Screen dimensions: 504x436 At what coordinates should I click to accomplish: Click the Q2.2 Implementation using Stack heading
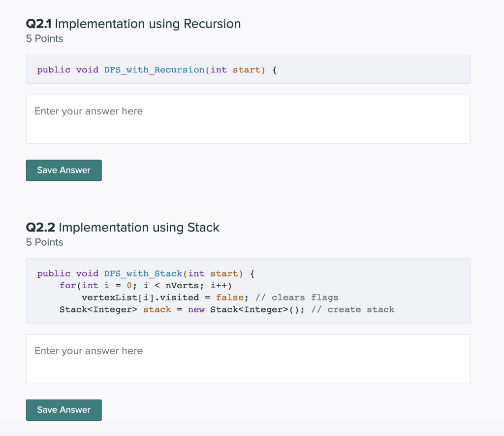click(x=123, y=227)
